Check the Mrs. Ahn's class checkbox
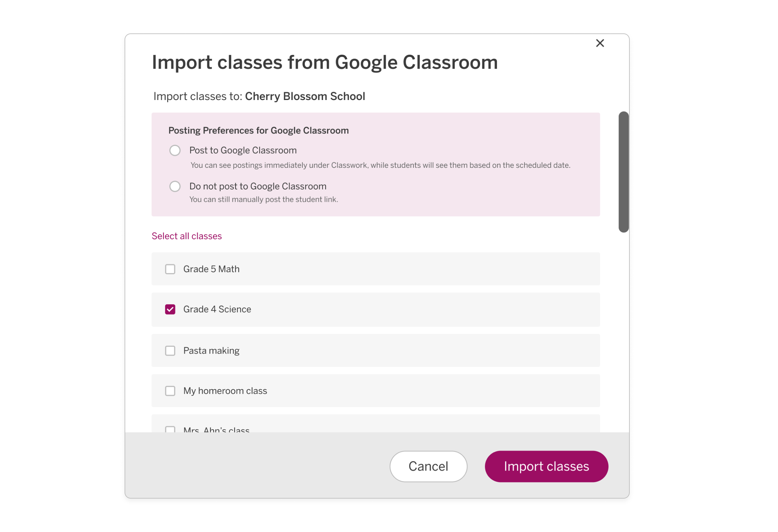Image resolution: width=778 pixels, height=532 pixels. pos(171,430)
